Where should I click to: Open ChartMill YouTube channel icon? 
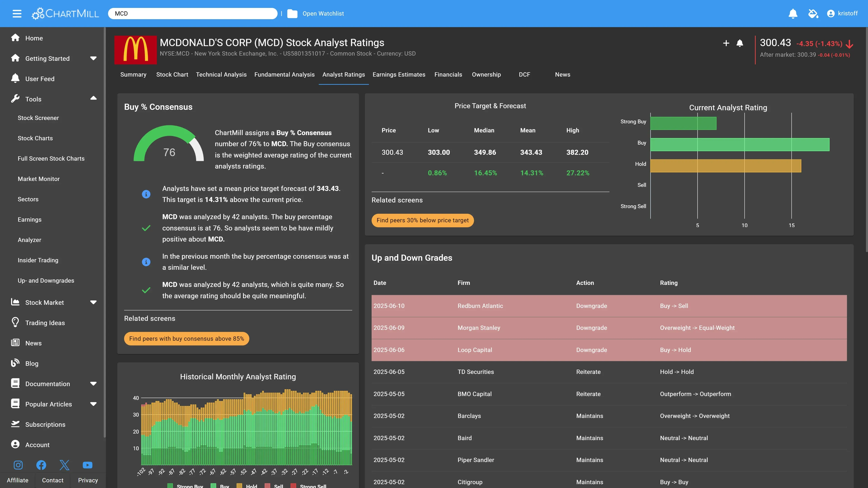pos(88,465)
